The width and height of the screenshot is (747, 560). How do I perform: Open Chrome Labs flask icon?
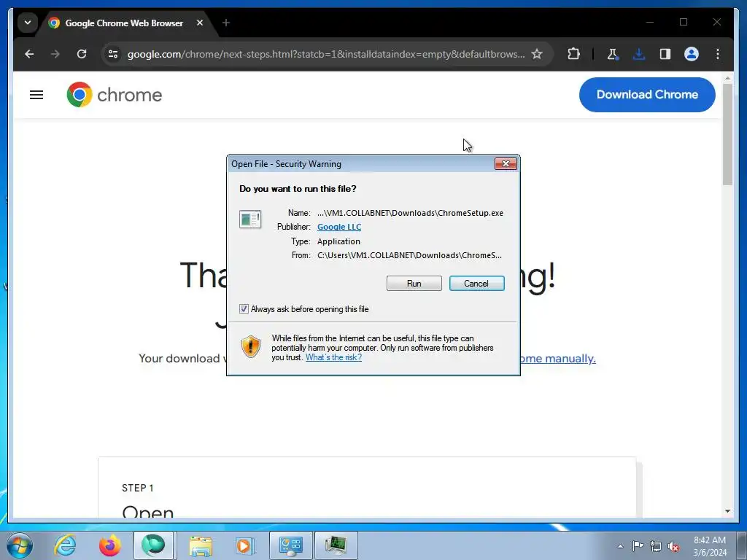point(613,54)
